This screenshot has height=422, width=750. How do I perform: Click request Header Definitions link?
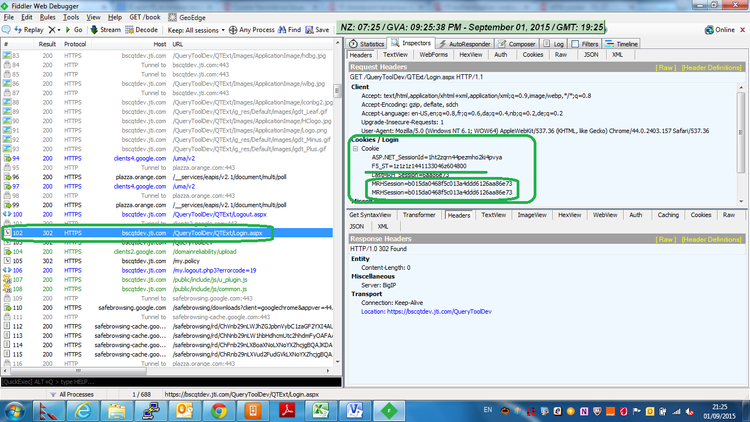(x=711, y=67)
